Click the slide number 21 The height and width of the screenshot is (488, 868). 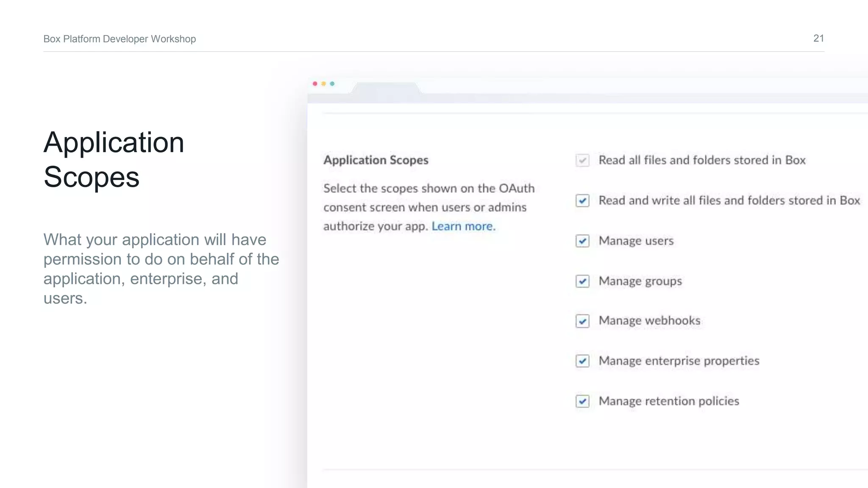[x=819, y=38]
